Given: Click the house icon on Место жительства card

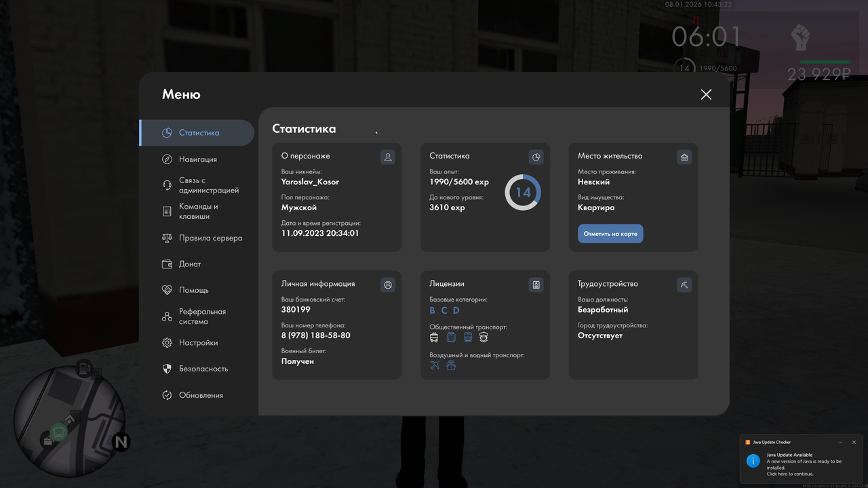Looking at the screenshot, I should pos(684,157).
